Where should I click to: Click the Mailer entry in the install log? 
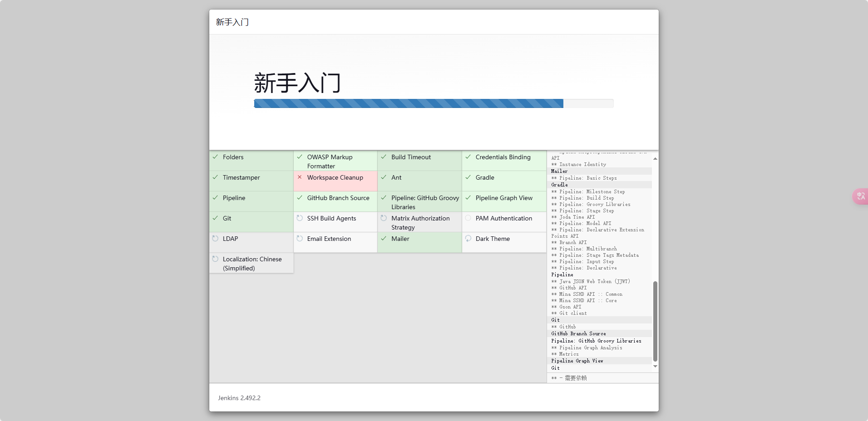(559, 171)
